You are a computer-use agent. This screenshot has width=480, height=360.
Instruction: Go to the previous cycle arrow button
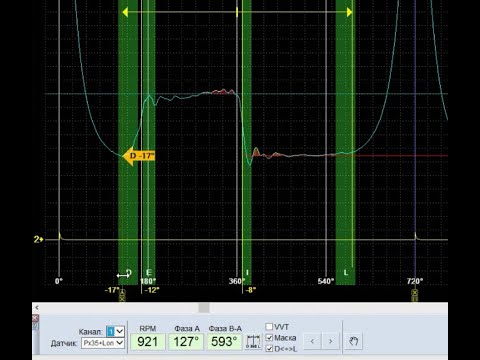312,341
